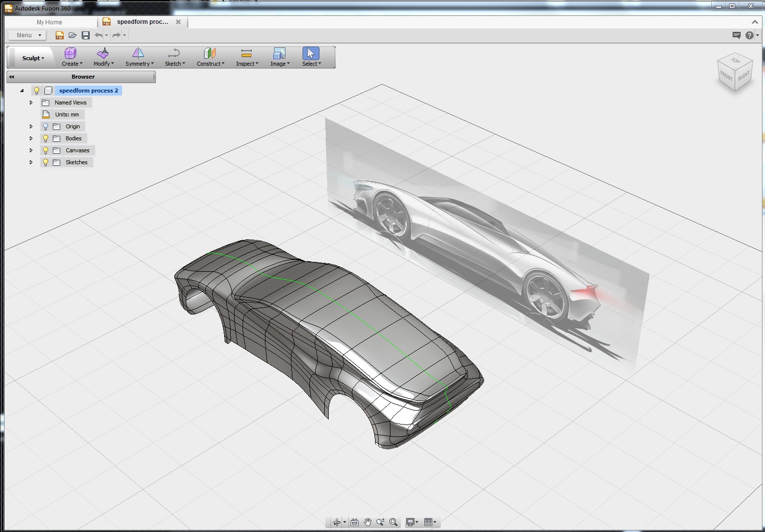
Task: Open the Menu dropdown button
Action: (x=28, y=35)
